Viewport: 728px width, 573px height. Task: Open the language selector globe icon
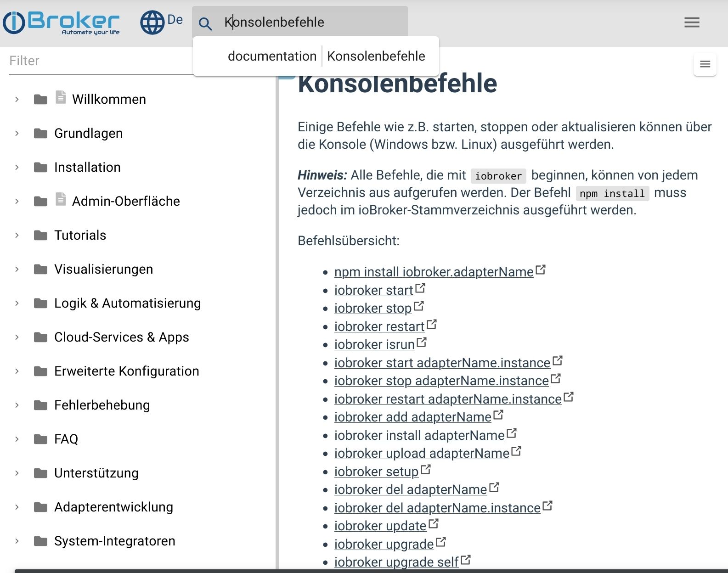coord(152,22)
